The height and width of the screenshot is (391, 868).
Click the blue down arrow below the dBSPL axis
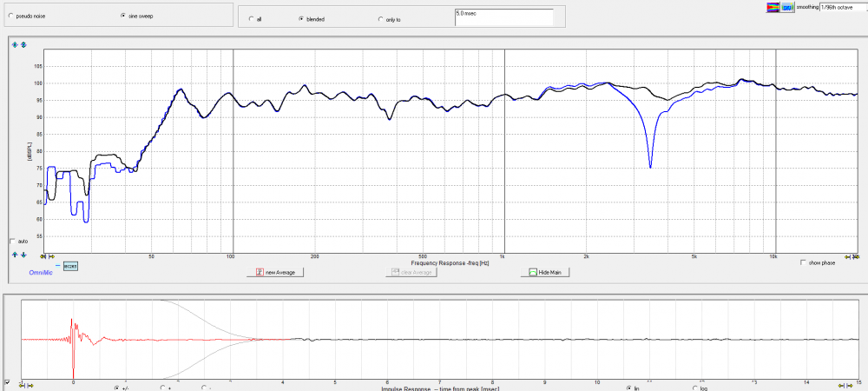click(x=23, y=255)
